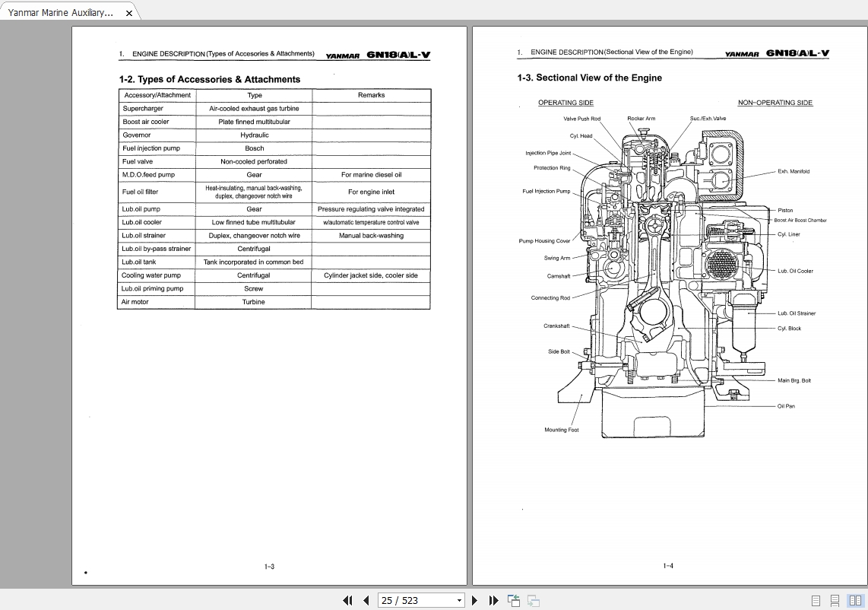Advance to the next page
This screenshot has height=610, width=868.
pyautogui.click(x=475, y=600)
